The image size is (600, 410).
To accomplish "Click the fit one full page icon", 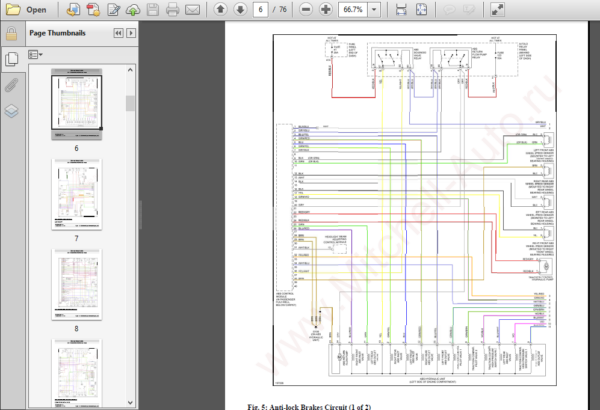I will 421,9.
